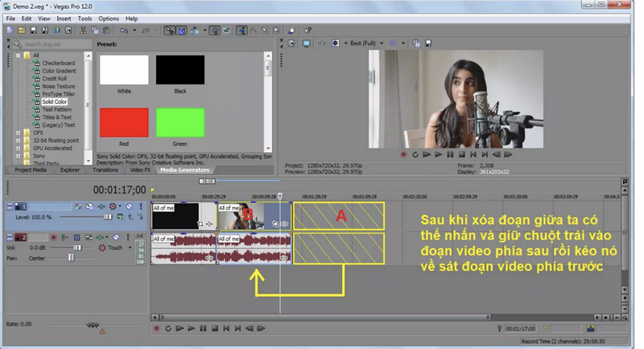Select the Envelope Edit tool
The width and height of the screenshot is (644, 349).
[254, 31]
